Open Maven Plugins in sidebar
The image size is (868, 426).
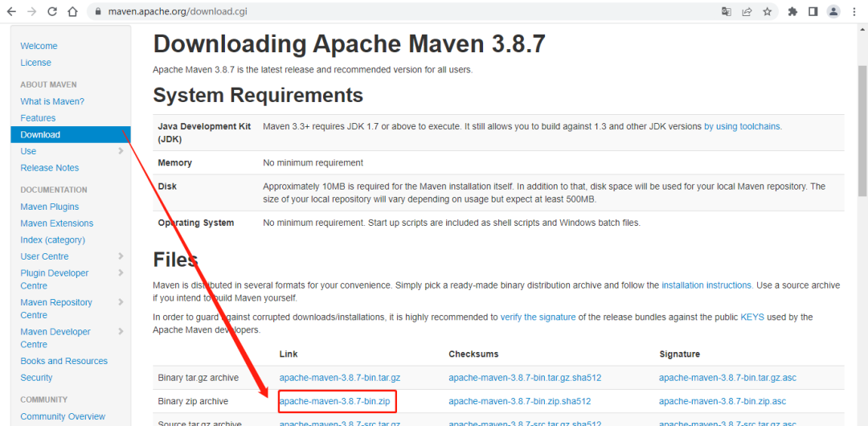point(50,207)
